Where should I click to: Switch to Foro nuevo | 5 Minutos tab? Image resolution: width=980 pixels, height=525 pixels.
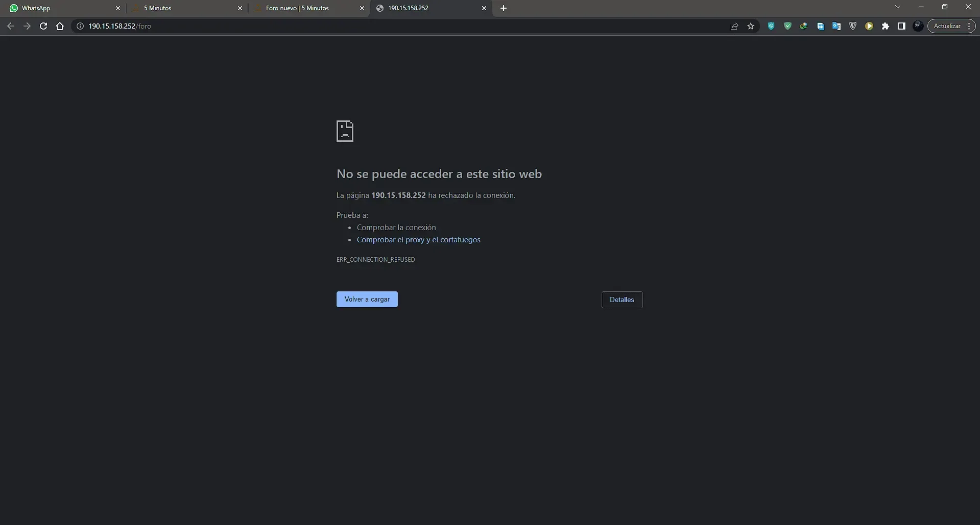[309, 8]
